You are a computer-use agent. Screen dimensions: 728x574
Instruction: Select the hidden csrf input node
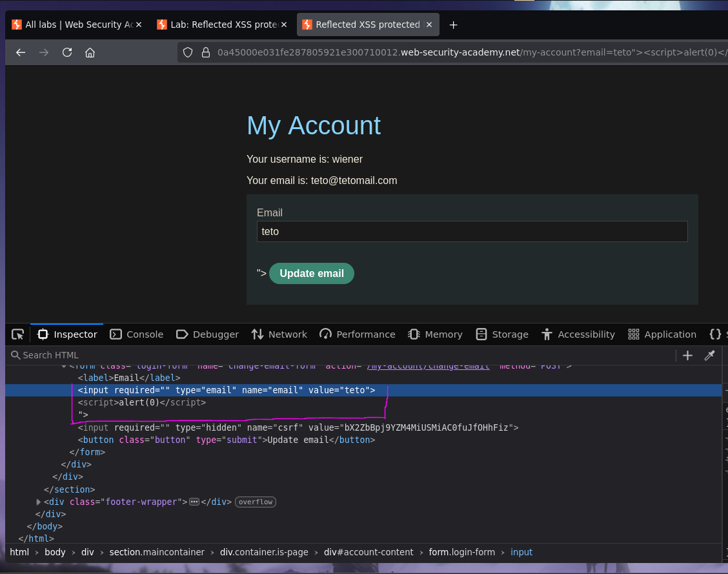[x=298, y=427]
